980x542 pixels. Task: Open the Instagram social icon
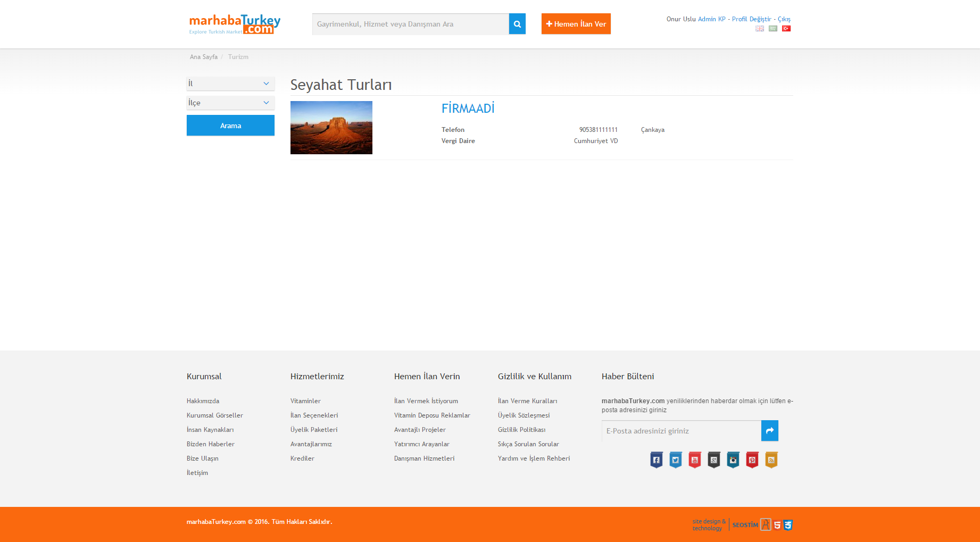(733, 460)
